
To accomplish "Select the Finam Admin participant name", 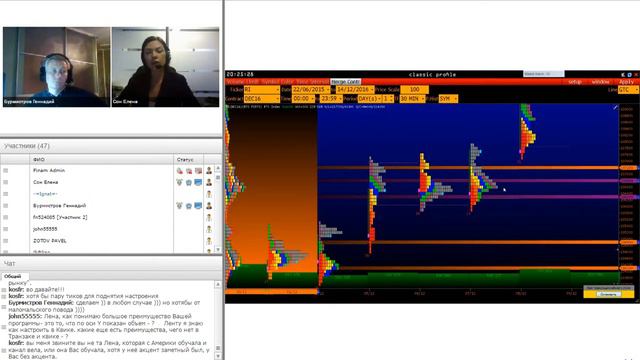I will click(x=49, y=171).
